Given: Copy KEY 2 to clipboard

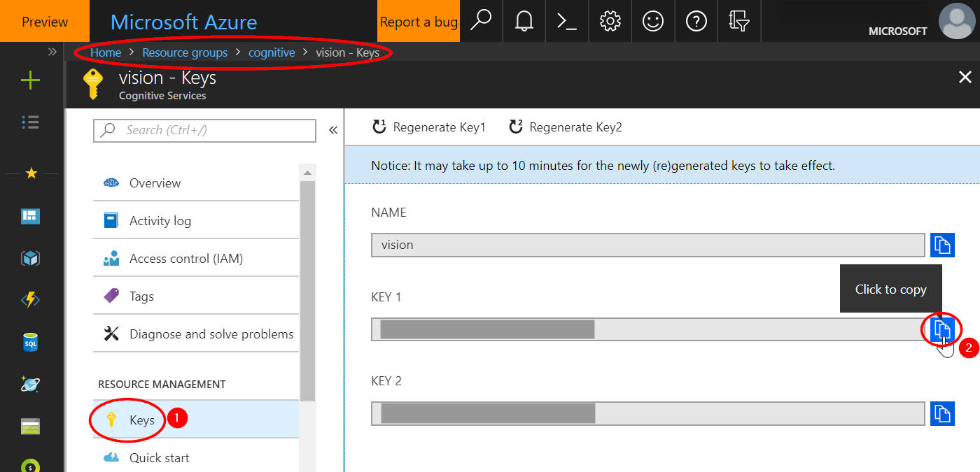Looking at the screenshot, I should [942, 413].
